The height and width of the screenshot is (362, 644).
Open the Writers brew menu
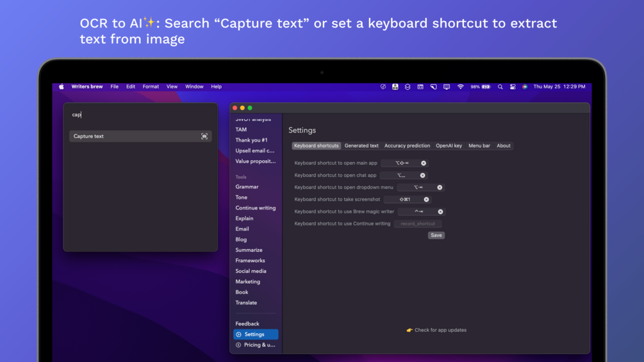pos(87,86)
